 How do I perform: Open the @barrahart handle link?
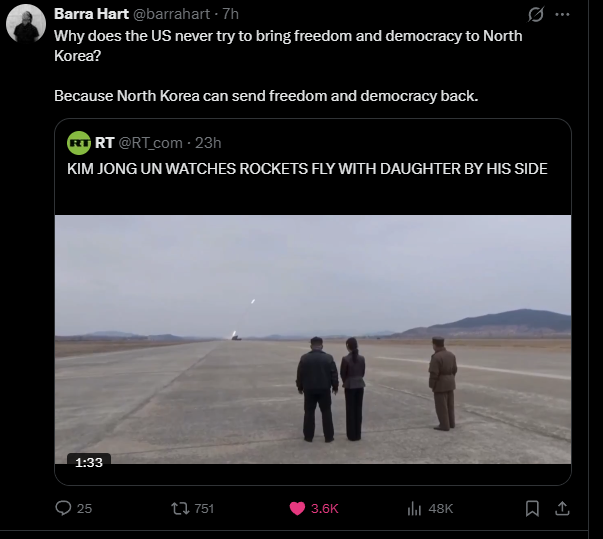(x=172, y=14)
